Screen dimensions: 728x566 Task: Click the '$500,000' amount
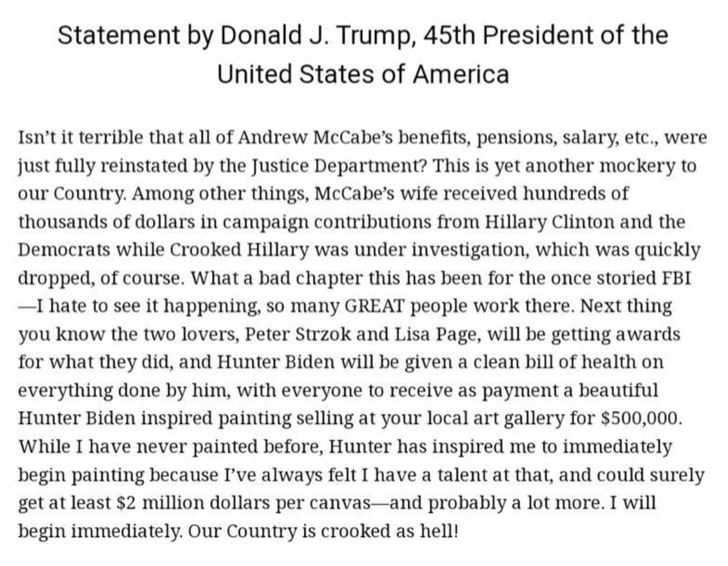pyautogui.click(x=640, y=418)
